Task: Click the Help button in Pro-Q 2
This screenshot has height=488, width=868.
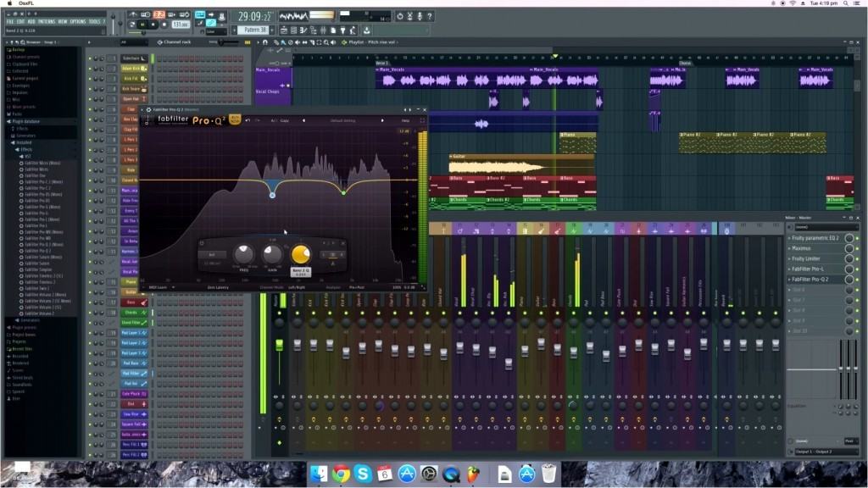Action: tap(405, 120)
